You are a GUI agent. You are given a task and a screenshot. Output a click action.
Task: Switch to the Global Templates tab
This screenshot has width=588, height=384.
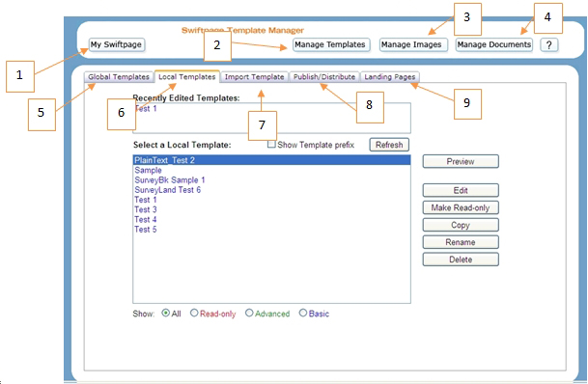coord(119,77)
